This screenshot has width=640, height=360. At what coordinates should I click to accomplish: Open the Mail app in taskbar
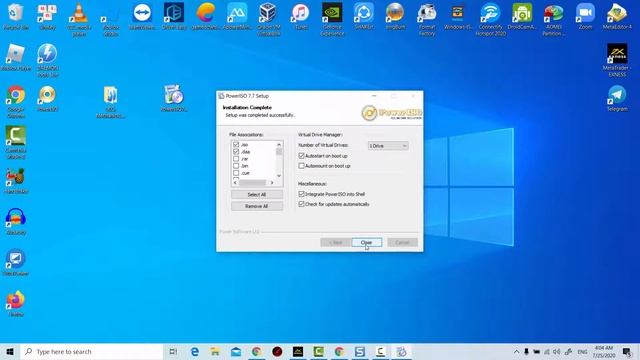click(x=236, y=351)
